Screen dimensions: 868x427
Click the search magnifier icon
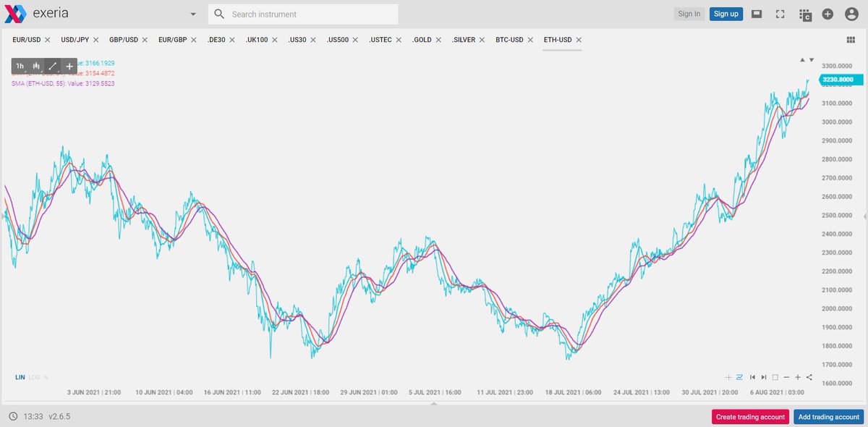pyautogui.click(x=219, y=14)
